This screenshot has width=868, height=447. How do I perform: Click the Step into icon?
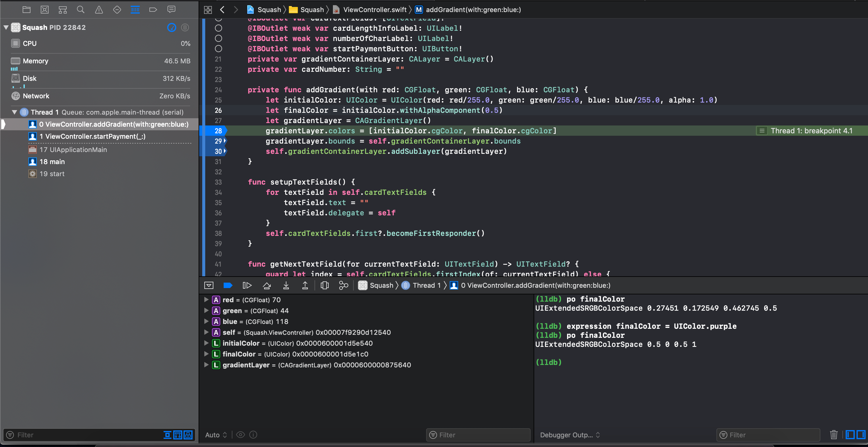pos(286,285)
